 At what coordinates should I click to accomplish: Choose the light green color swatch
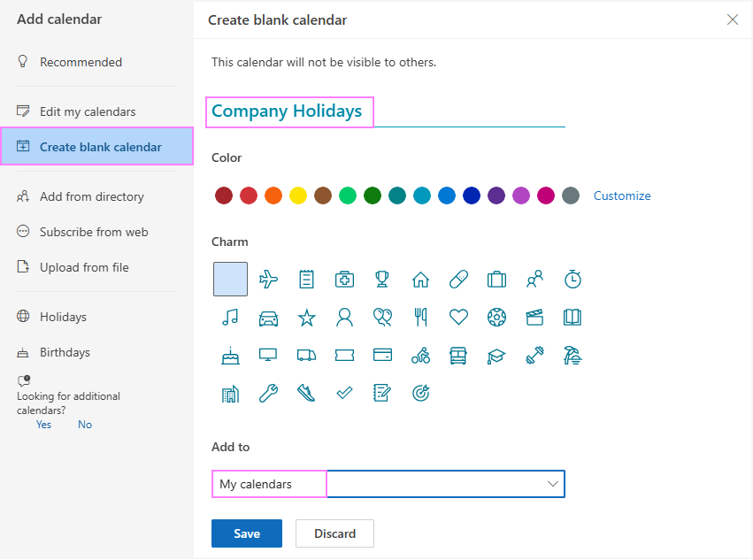[348, 196]
